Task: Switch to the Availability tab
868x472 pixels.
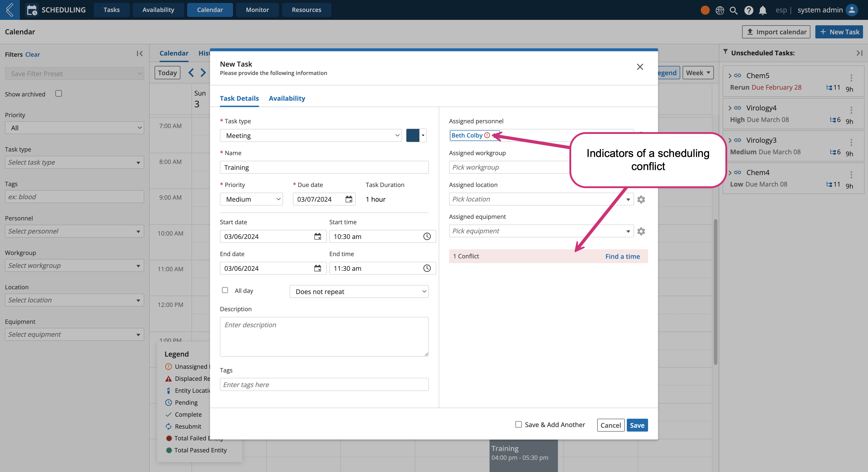Action: coord(287,98)
